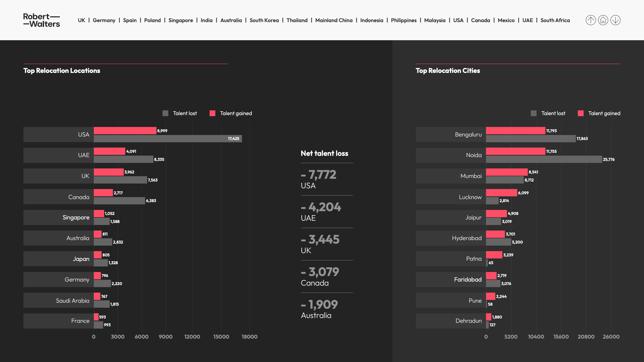
Task: Click the up arrow navigation icon
Action: pos(590,20)
